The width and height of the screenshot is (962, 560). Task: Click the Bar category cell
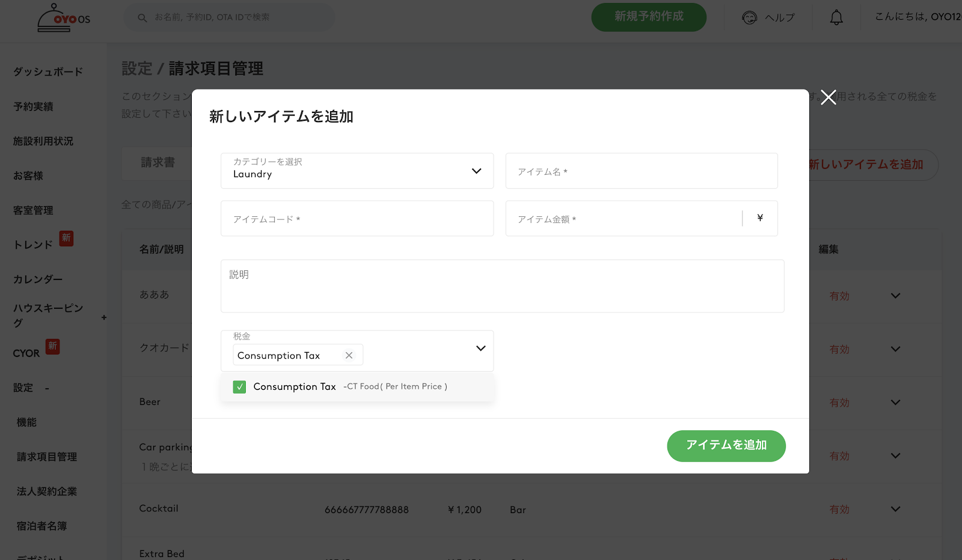[518, 510]
